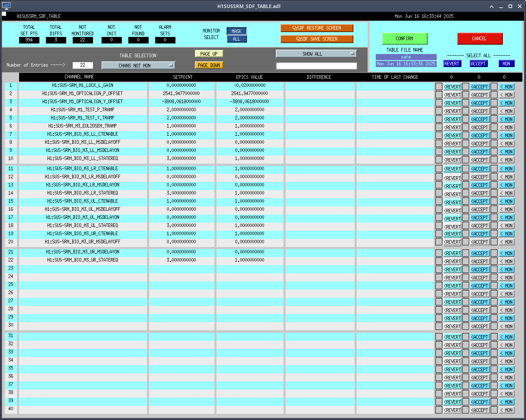Click channel name H1:SUS-SRM_M3_EUL2OSEM_TRAMP
This screenshot has width=526, height=420.
click(82, 126)
